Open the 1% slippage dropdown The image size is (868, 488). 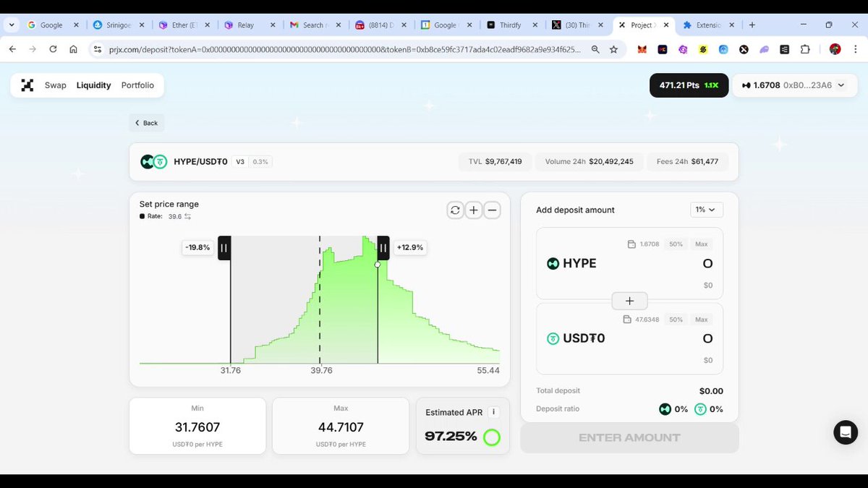pyautogui.click(x=706, y=210)
